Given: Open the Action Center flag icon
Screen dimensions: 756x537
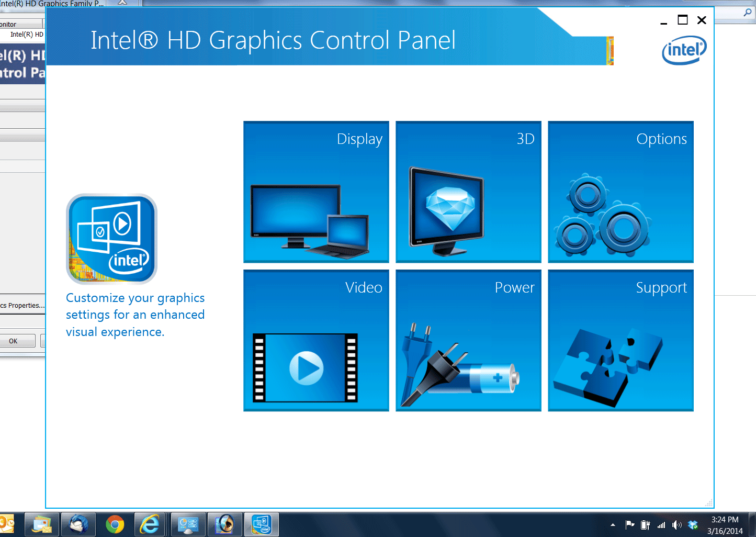Looking at the screenshot, I should coord(630,525).
